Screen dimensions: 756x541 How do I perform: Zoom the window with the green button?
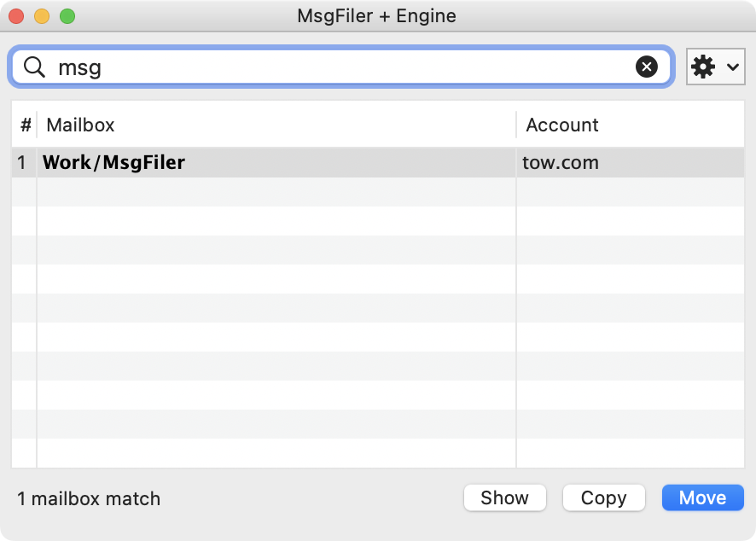[x=67, y=16]
